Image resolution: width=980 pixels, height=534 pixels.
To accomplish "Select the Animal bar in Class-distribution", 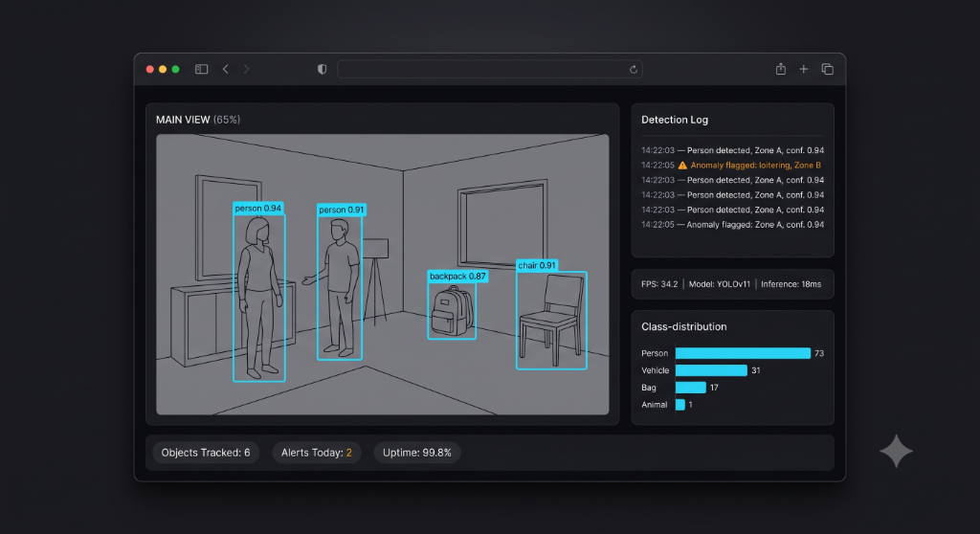I will click(x=680, y=405).
